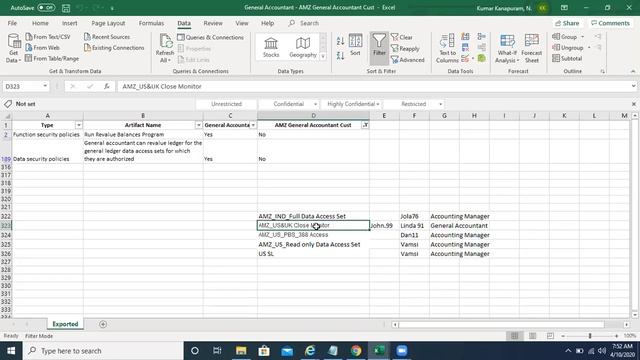Switch to the View tab
The height and width of the screenshot is (360, 640).
pyautogui.click(x=242, y=23)
